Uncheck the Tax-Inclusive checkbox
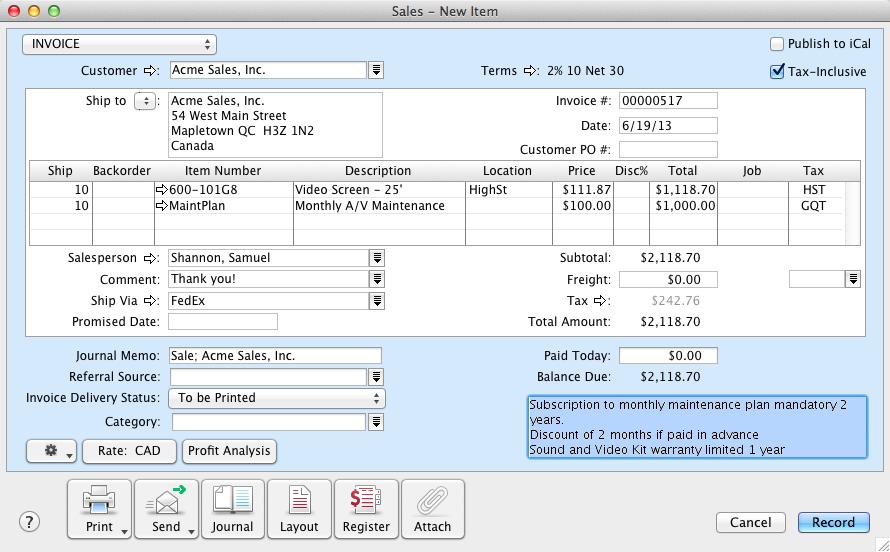 pos(777,71)
